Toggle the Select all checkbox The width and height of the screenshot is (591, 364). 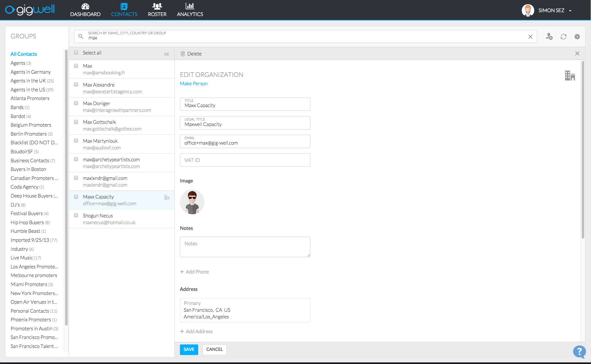click(x=76, y=52)
